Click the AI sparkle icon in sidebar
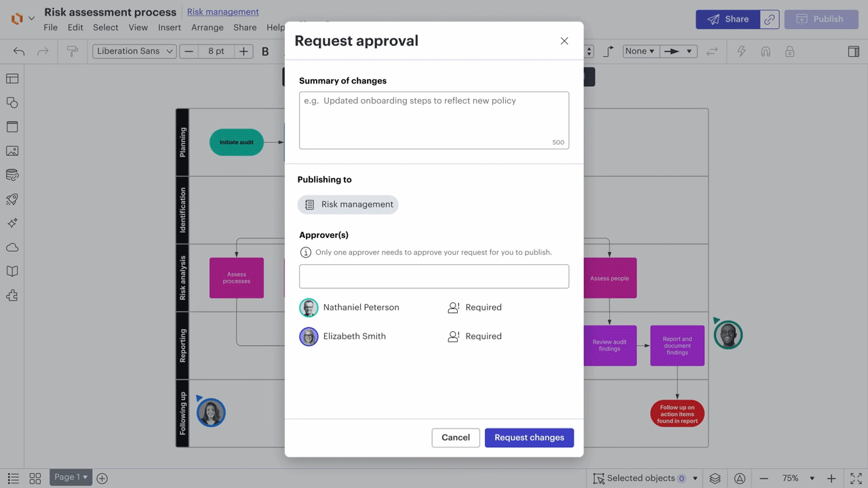The image size is (868, 488). click(12, 223)
